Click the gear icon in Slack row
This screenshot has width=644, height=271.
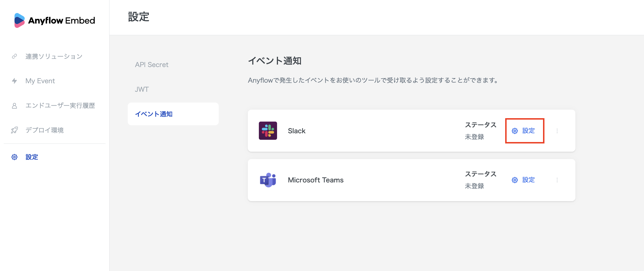(515, 131)
